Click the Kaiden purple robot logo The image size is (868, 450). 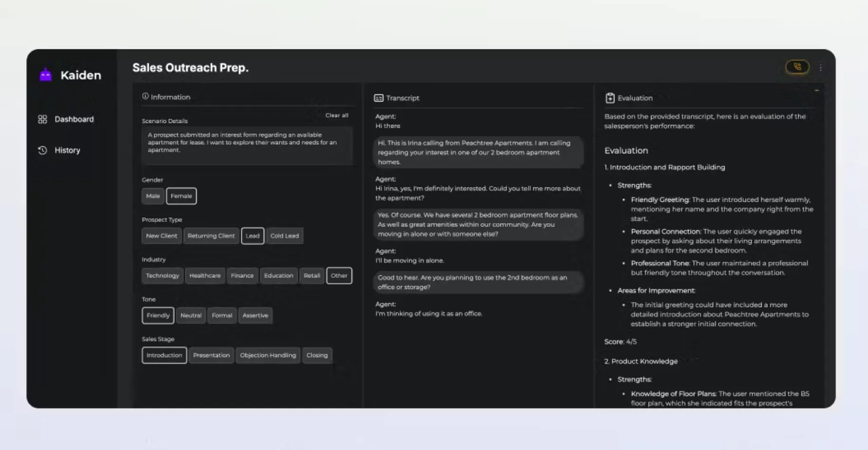[46, 75]
